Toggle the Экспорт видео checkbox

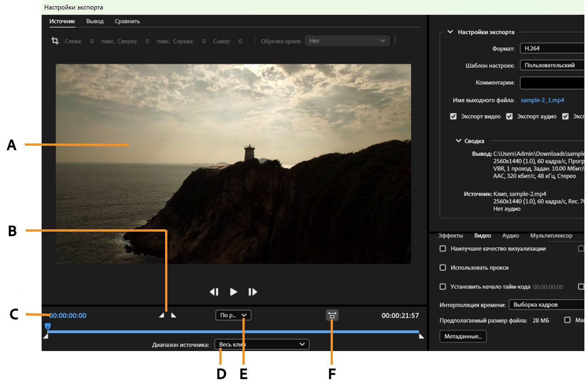[x=453, y=117]
